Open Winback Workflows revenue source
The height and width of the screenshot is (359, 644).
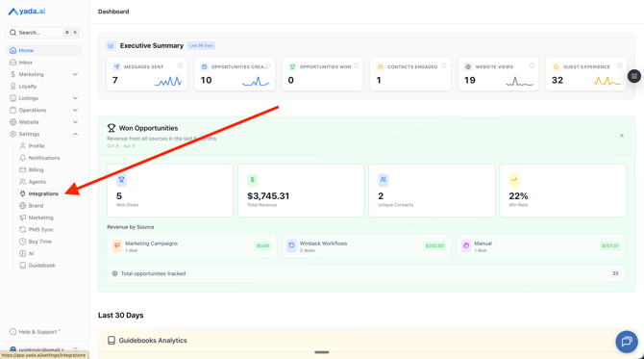click(x=366, y=246)
